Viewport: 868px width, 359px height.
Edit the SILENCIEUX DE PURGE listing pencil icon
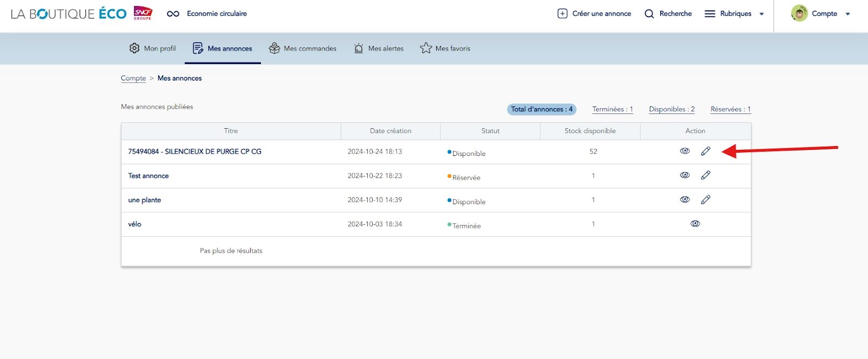pyautogui.click(x=705, y=151)
